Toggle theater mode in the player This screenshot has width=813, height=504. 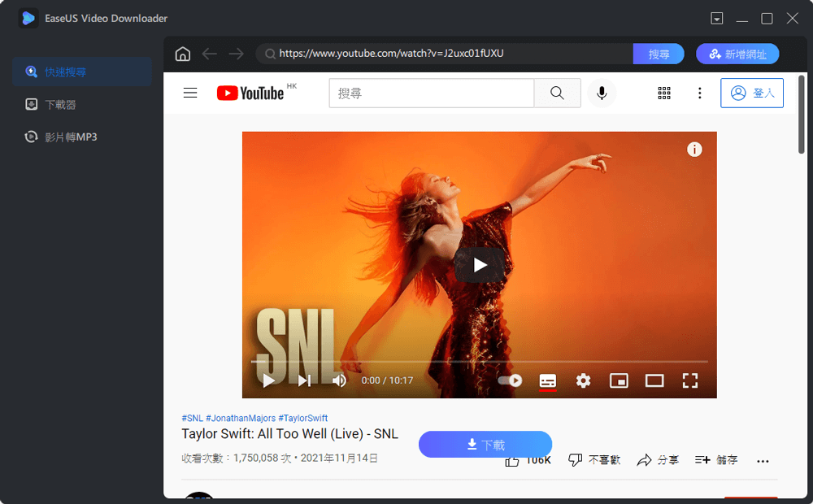tap(654, 380)
